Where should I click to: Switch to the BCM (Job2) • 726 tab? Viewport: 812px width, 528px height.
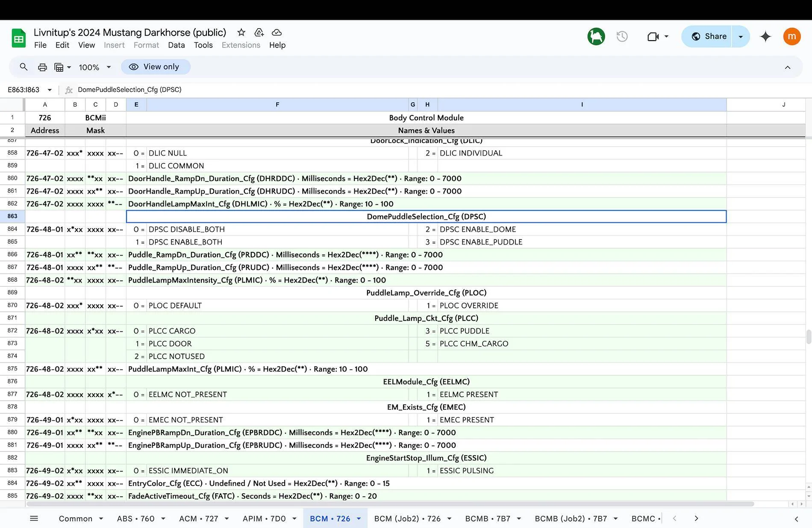(407, 519)
